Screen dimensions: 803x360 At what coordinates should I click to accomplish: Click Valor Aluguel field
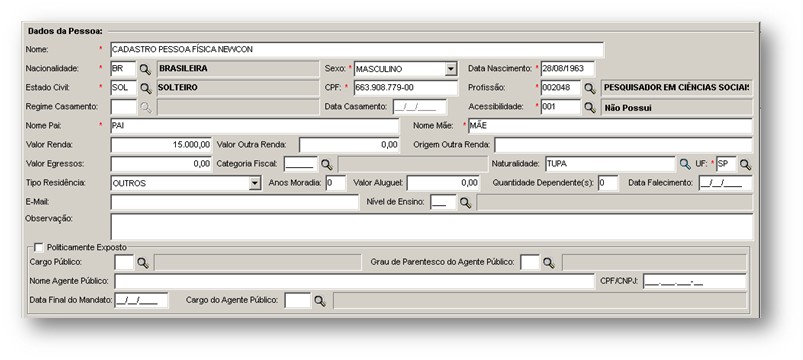(443, 183)
